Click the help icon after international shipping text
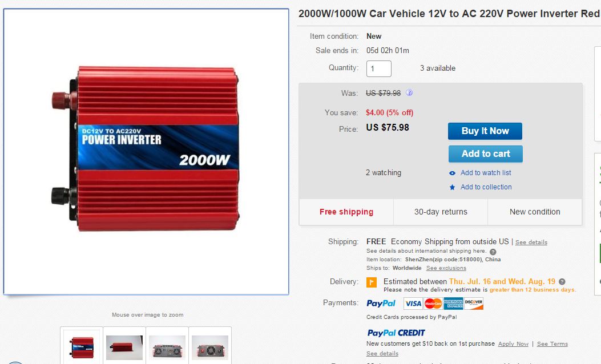 493,252
